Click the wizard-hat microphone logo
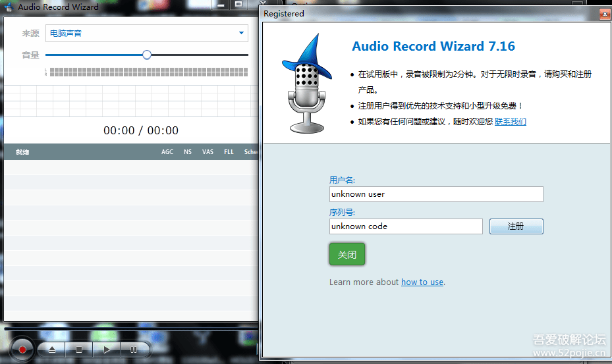Image resolution: width=612 pixels, height=364 pixels. point(307,84)
